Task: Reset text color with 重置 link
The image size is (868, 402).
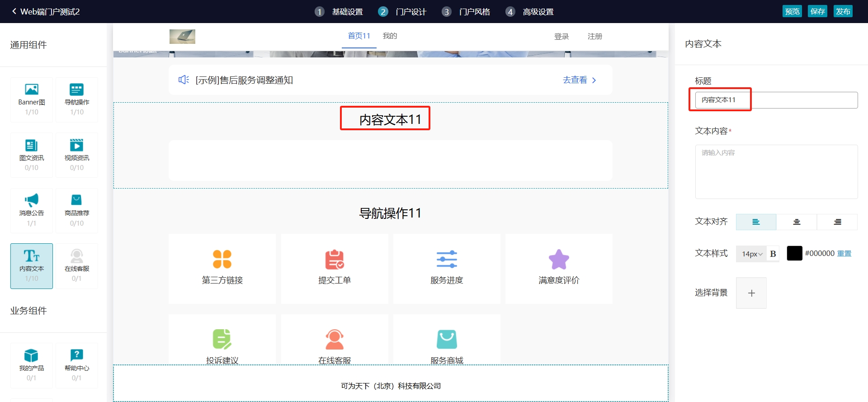Action: 844,254
